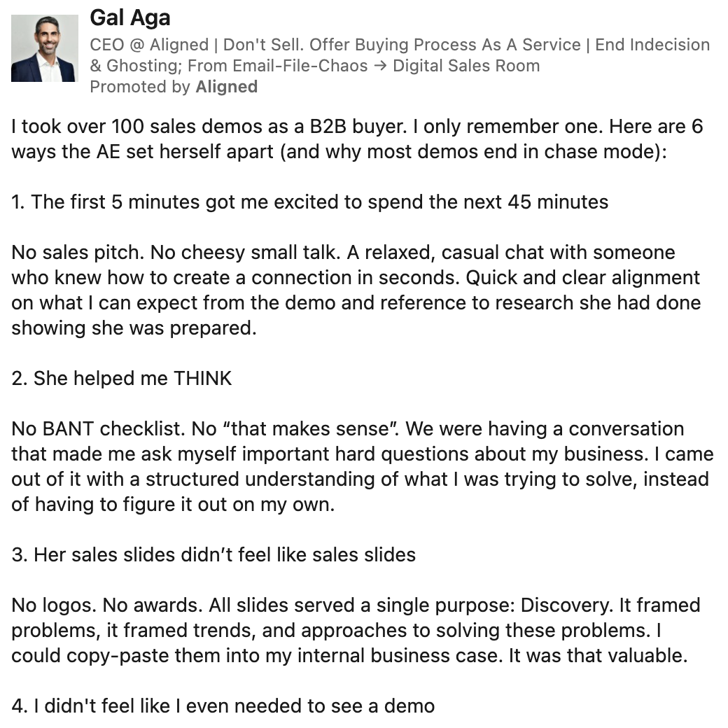This screenshot has width=728, height=728.
Task: Open the Gal Aga name link
Action: pyautogui.click(x=130, y=17)
